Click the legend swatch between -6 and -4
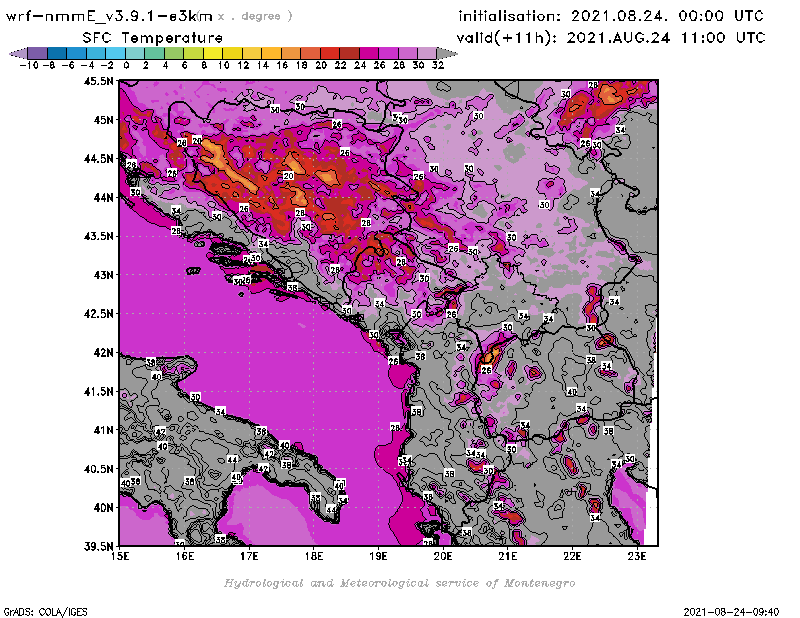 click(77, 53)
